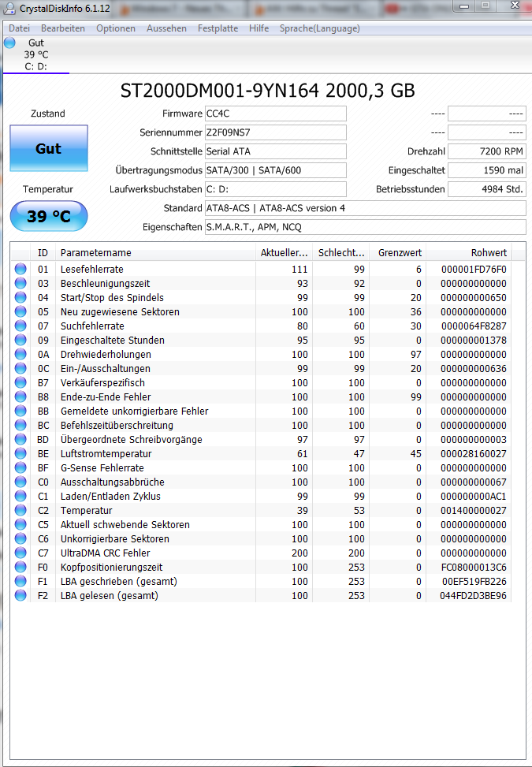Click status orb for LBA gelesen (gesamt)
This screenshot has width=532, height=767.
20,595
